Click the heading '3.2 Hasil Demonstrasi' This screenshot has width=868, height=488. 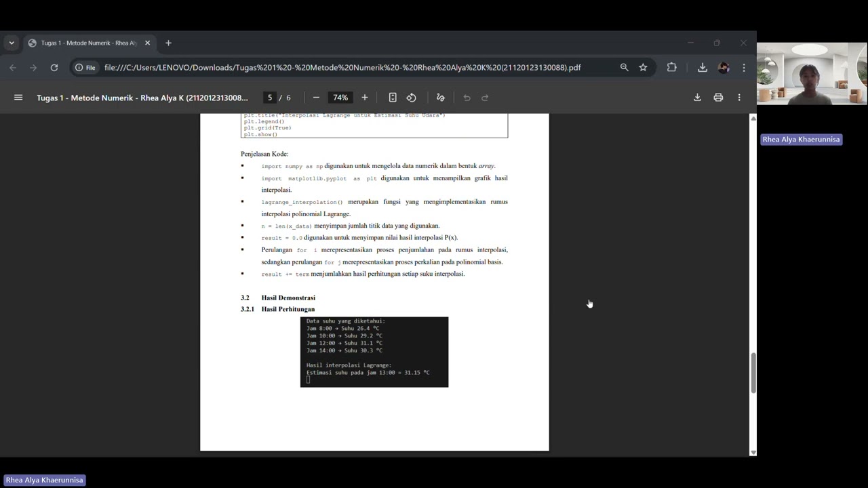point(278,298)
